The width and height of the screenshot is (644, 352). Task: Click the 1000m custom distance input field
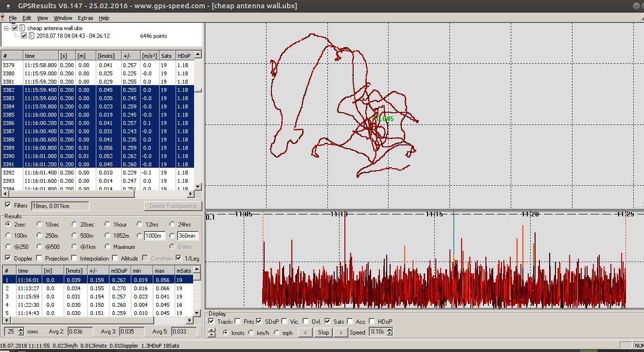(155, 236)
